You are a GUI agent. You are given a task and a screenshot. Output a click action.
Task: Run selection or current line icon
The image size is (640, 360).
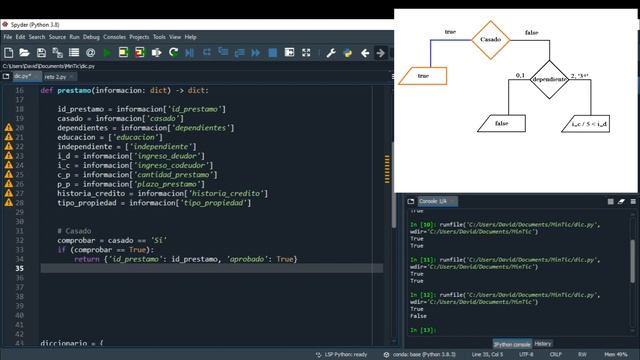pyautogui.click(x=156, y=53)
